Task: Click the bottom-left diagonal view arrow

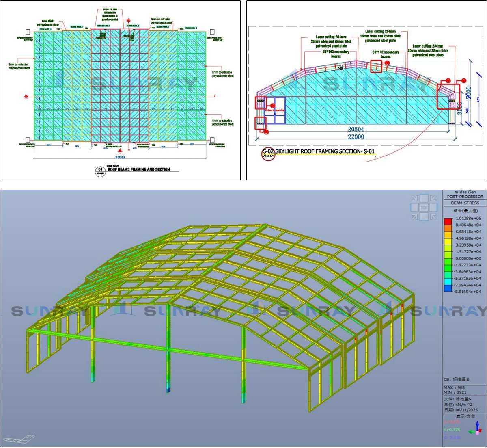Action: point(415,216)
